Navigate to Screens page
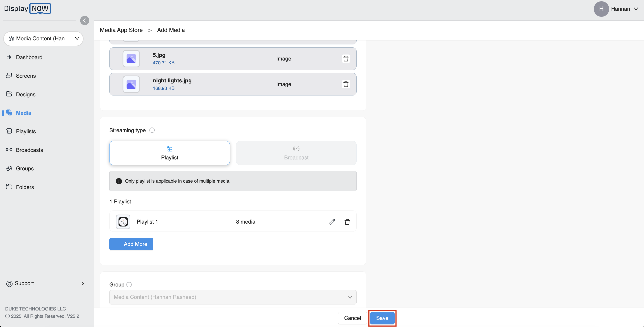This screenshot has width=644, height=327. pyautogui.click(x=26, y=76)
